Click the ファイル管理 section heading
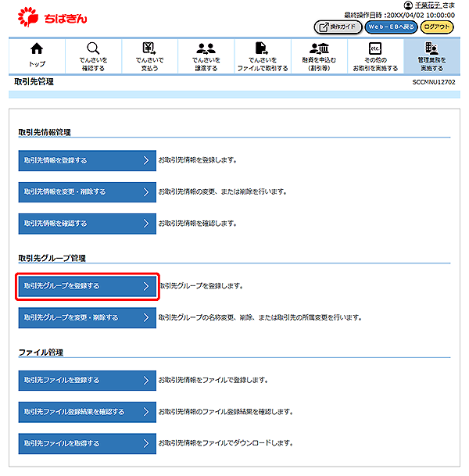 41,353
